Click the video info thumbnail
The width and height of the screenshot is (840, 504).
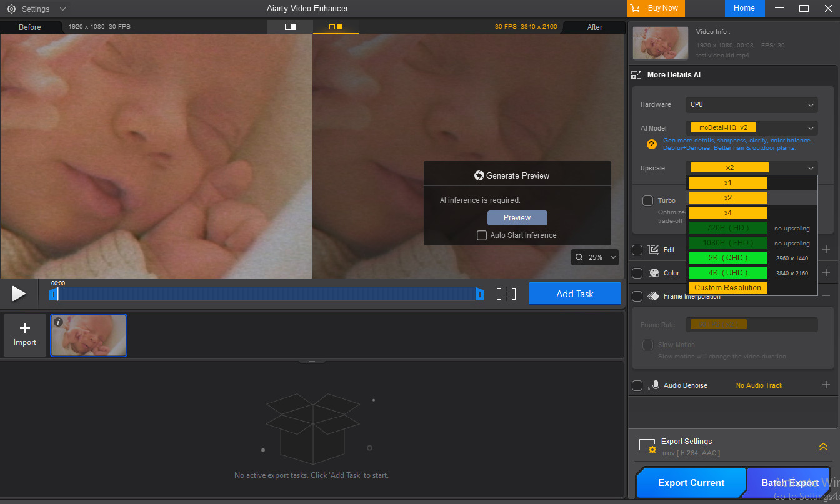pos(661,43)
